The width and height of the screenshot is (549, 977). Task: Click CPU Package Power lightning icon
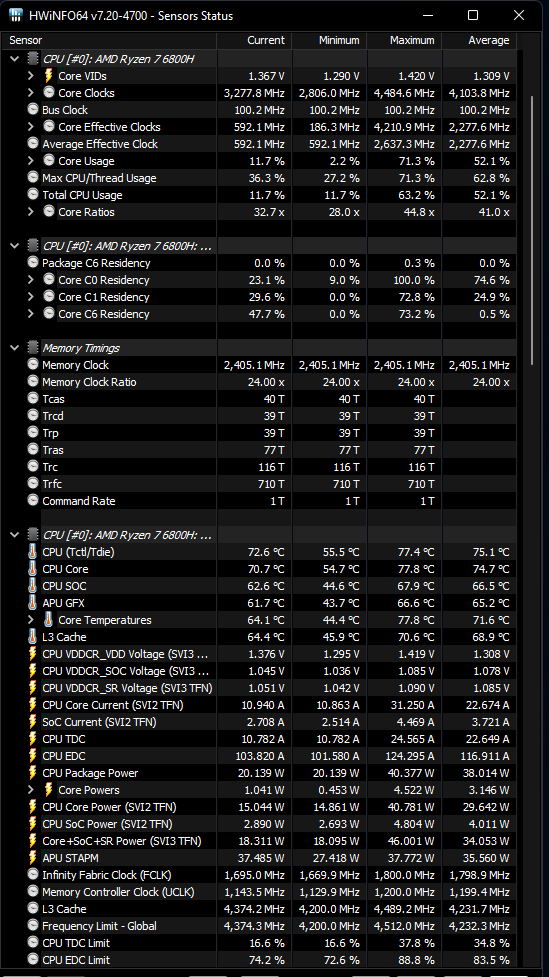click(x=33, y=773)
